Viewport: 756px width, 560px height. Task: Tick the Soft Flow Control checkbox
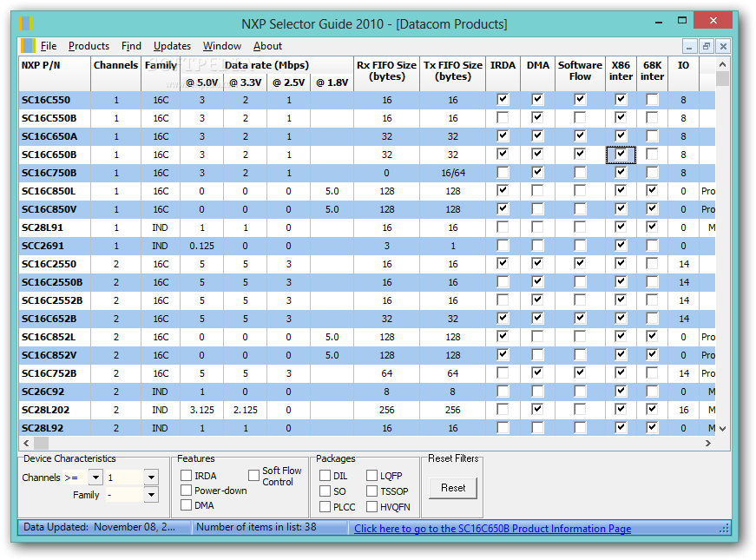(254, 476)
